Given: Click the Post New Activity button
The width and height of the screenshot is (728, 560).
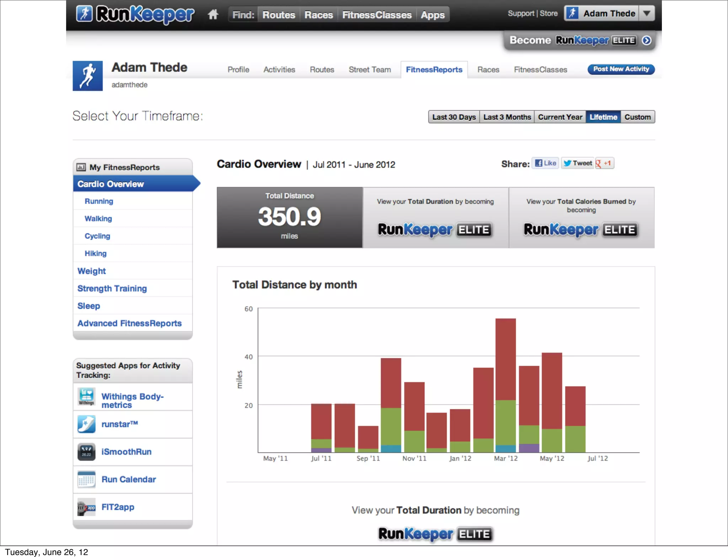Looking at the screenshot, I should (621, 69).
